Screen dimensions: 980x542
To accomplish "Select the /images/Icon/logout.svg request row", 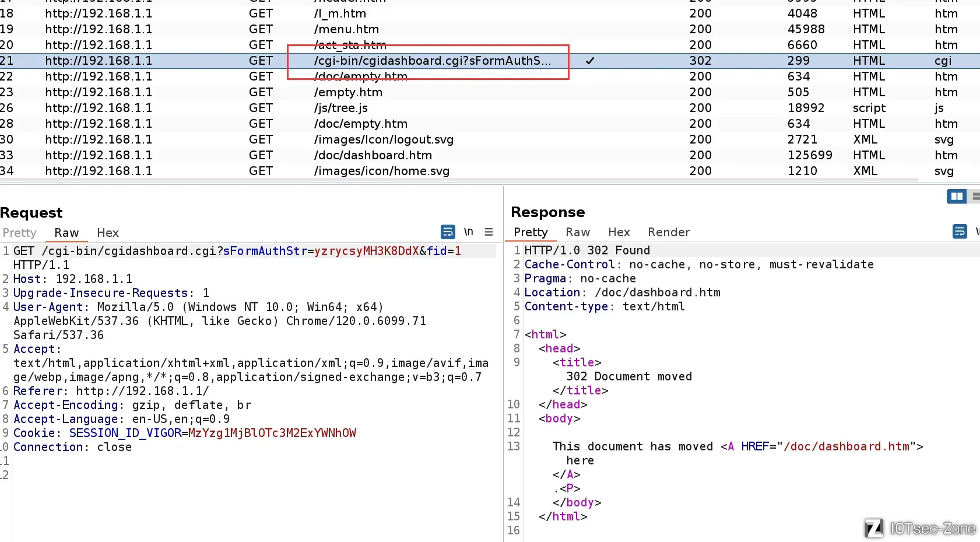I will pos(384,139).
